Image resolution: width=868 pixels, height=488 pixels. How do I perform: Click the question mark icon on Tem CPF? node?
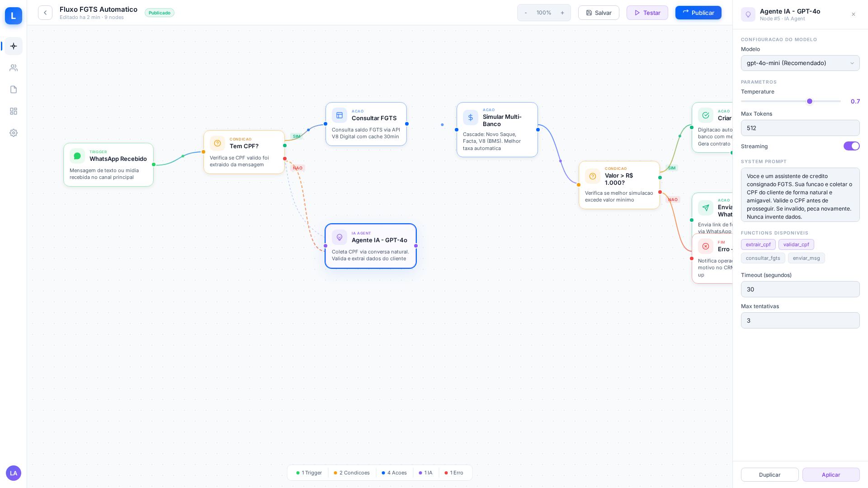coord(217,143)
